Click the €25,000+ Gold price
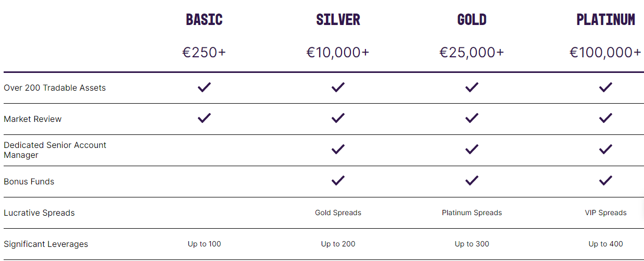644x261 pixels. tap(472, 53)
